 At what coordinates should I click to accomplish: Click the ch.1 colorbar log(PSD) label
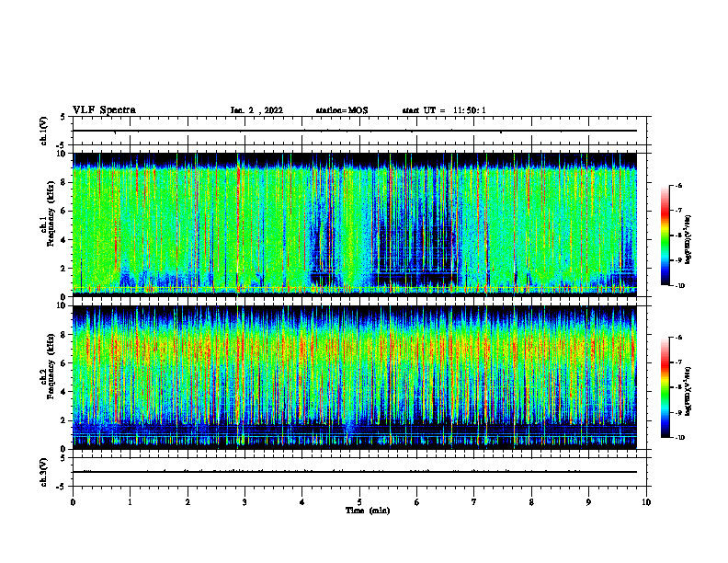point(688,240)
